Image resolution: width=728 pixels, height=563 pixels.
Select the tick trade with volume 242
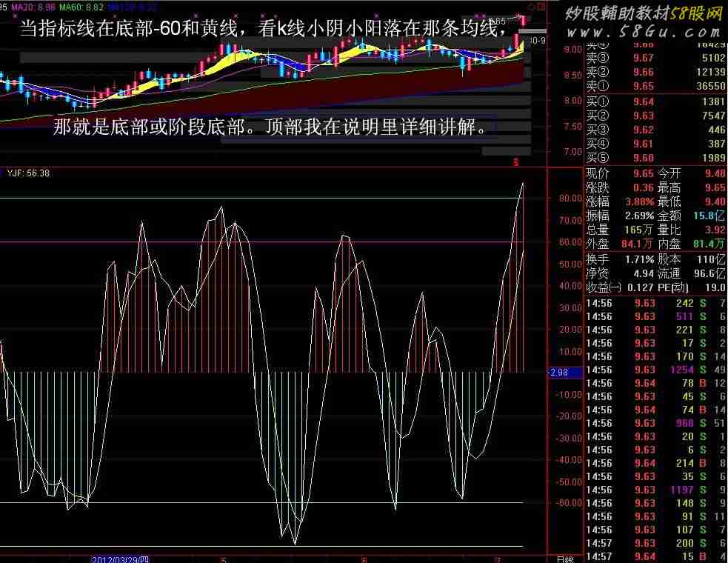[x=655, y=303]
